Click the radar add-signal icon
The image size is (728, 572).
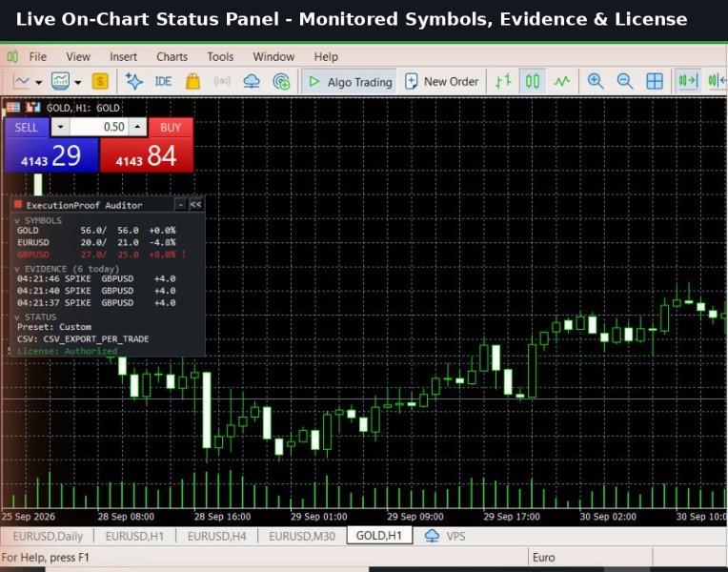[x=281, y=82]
